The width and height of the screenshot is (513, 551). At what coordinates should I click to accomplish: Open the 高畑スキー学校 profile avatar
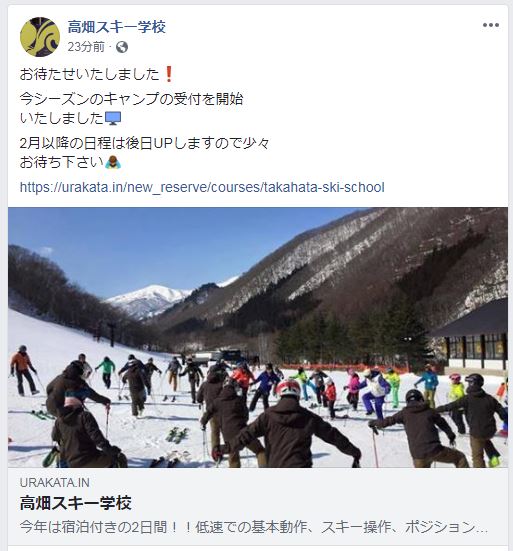40,37
